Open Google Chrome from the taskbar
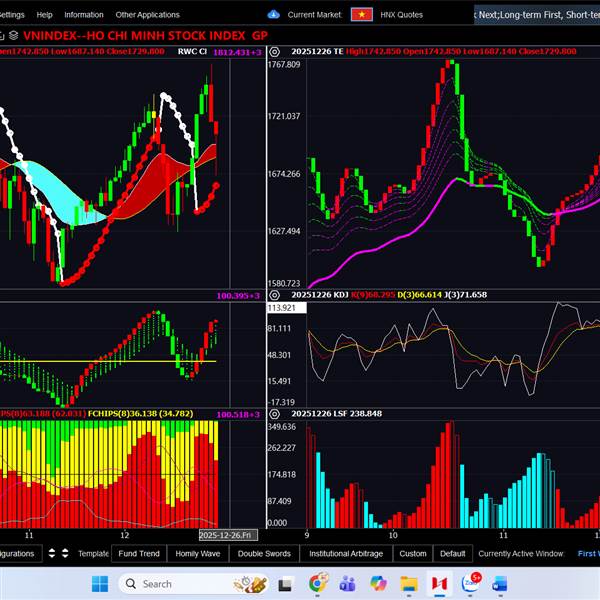600x600 pixels. pos(318,583)
